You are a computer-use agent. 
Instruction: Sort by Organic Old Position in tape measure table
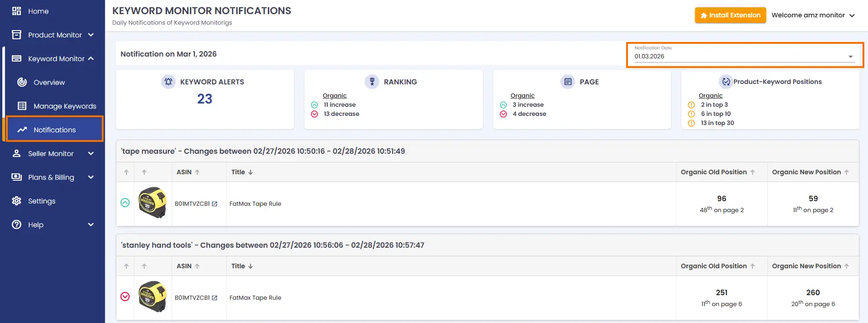click(x=718, y=172)
